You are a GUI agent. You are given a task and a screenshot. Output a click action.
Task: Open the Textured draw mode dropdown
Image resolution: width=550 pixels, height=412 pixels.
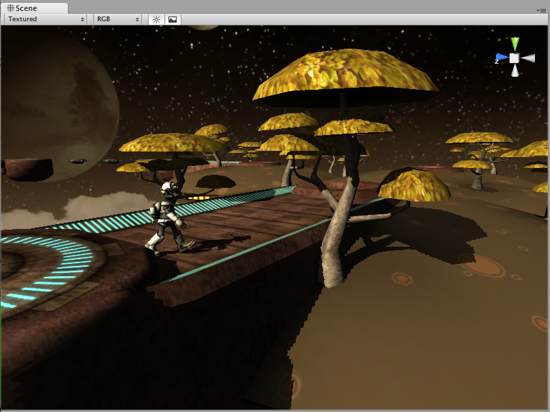[45, 19]
